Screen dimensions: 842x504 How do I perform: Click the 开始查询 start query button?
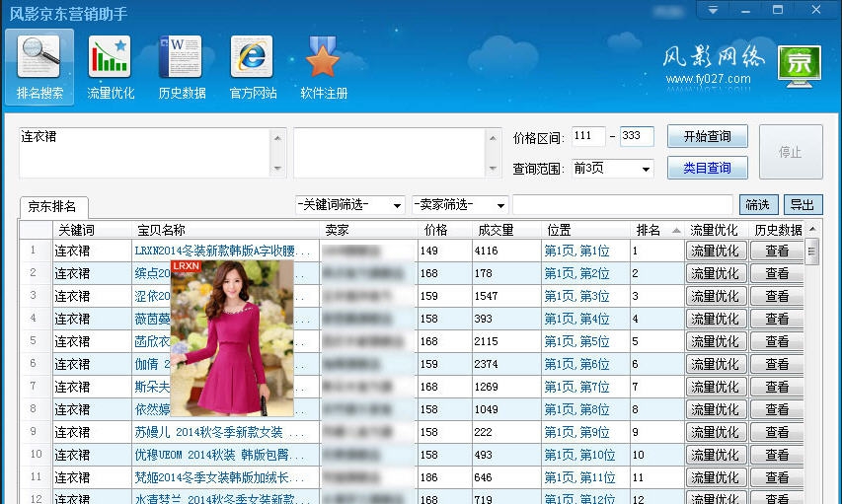(707, 136)
